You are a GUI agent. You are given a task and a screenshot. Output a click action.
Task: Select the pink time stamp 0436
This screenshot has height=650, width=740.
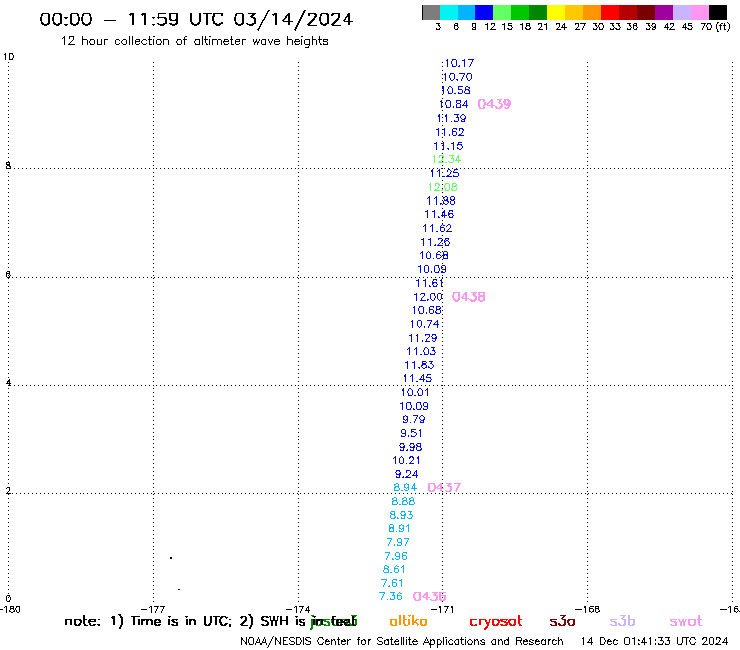(x=429, y=597)
